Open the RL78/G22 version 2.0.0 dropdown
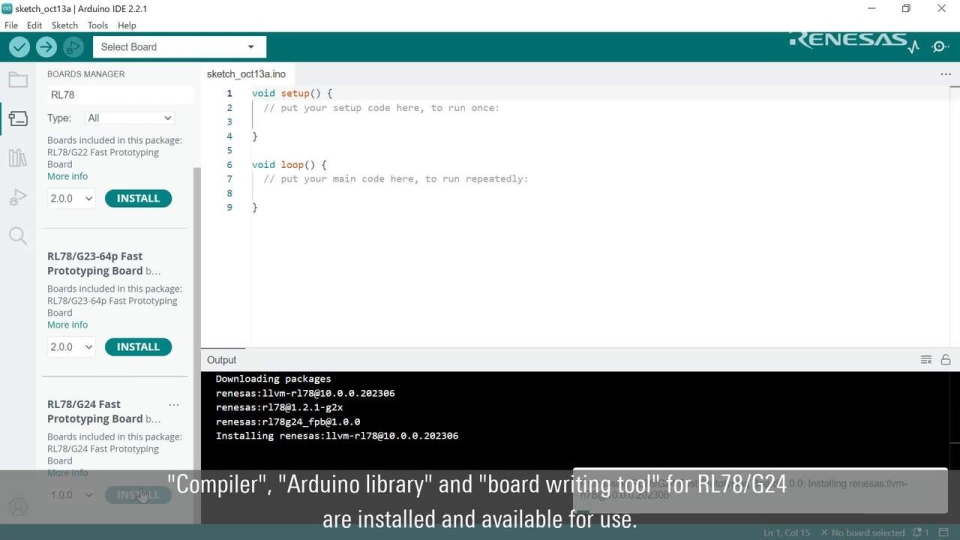This screenshot has width=960, height=540. pos(71,198)
